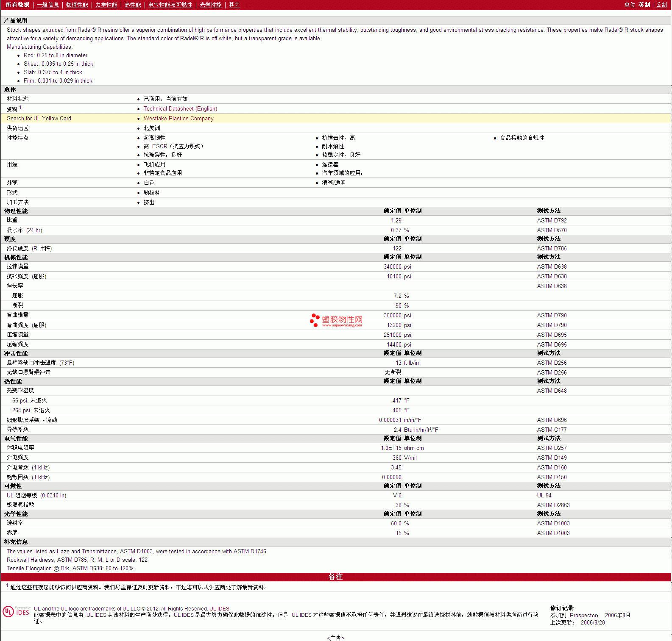
Task: Click the <广告> label at page bottom
Action: pos(335,638)
